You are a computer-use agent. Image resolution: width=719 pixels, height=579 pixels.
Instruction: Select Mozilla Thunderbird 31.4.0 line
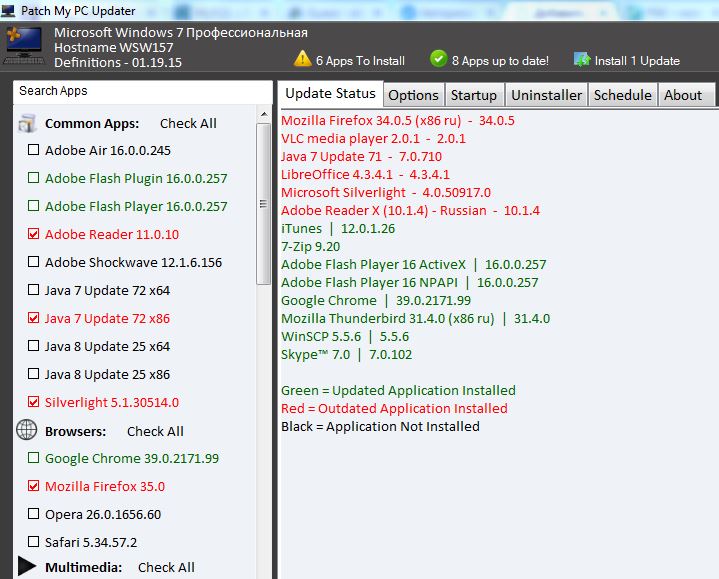click(x=415, y=319)
